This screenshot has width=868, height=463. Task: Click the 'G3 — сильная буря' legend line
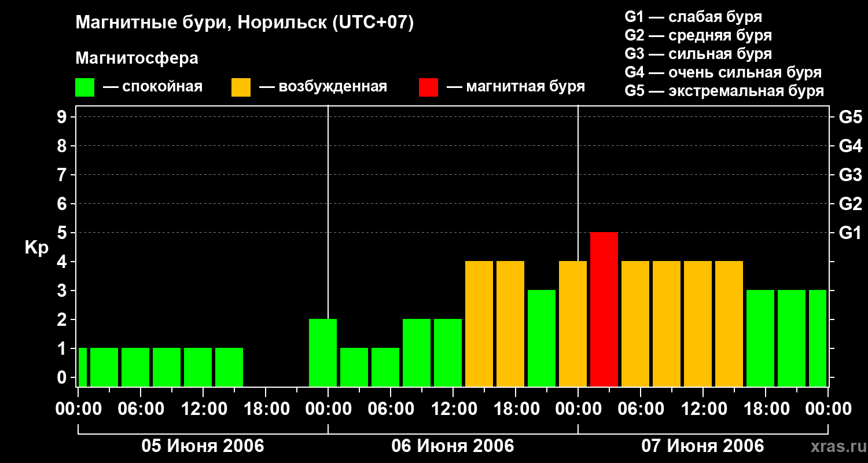coord(698,54)
